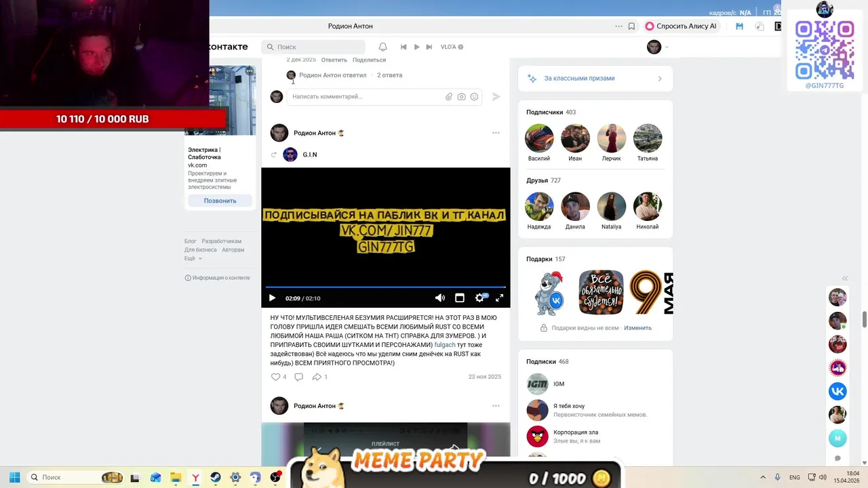Play music from the VK header player
Screen dimensions: 868x488
click(416, 47)
